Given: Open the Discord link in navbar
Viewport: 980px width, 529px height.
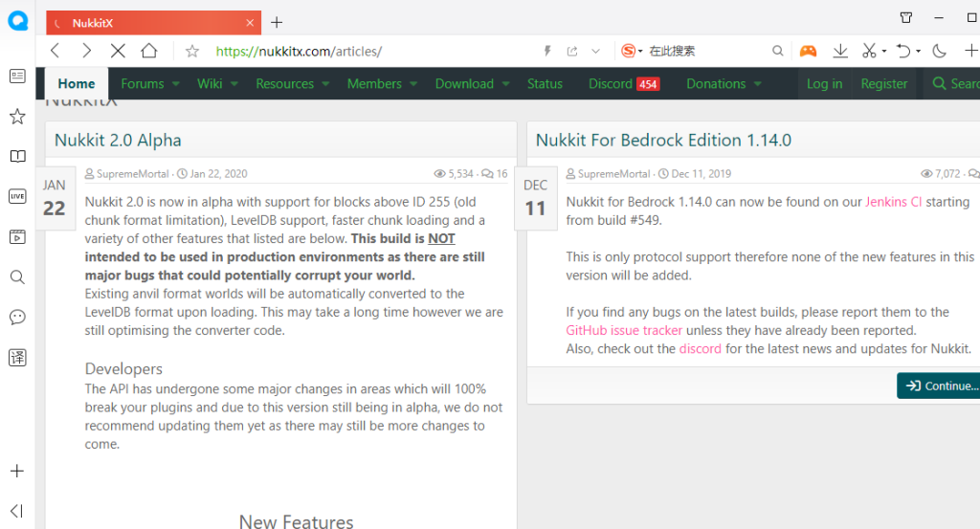Looking at the screenshot, I should [624, 83].
